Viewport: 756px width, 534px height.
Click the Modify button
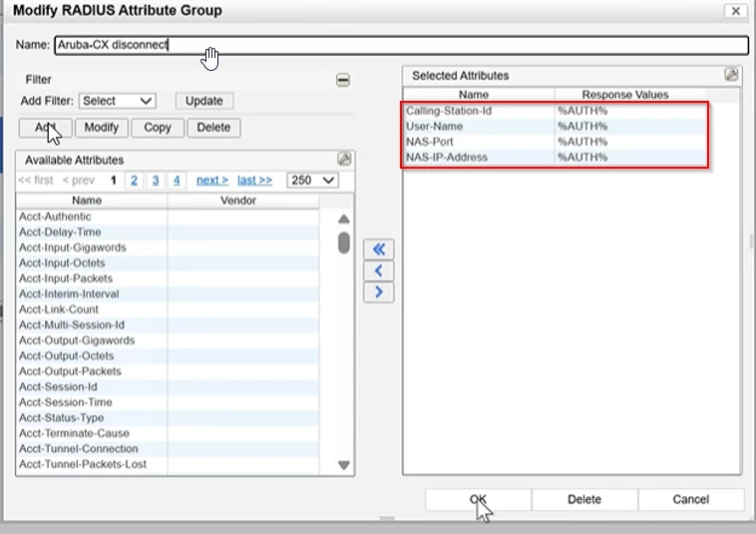click(x=102, y=128)
